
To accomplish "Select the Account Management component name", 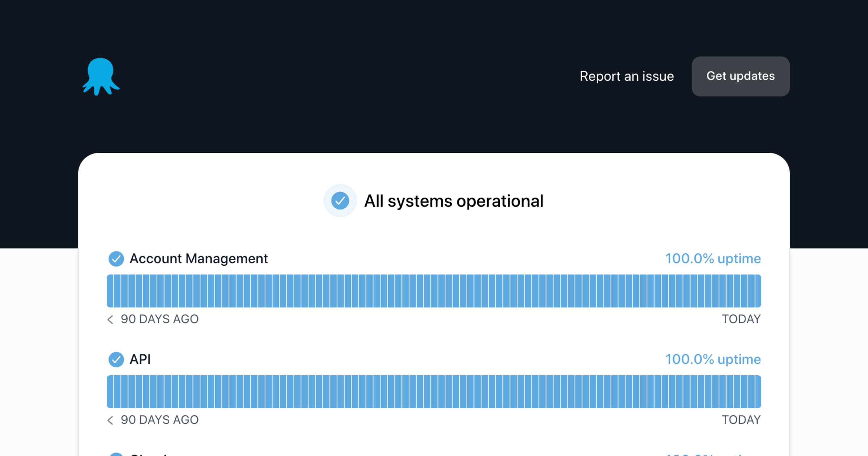I will pos(199,259).
